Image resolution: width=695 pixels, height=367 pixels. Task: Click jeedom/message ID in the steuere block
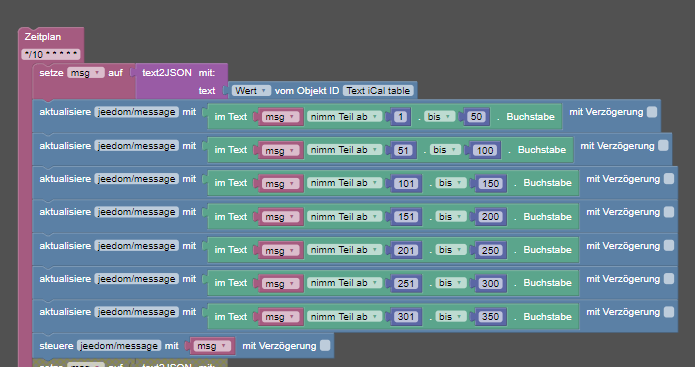pyautogui.click(x=119, y=346)
